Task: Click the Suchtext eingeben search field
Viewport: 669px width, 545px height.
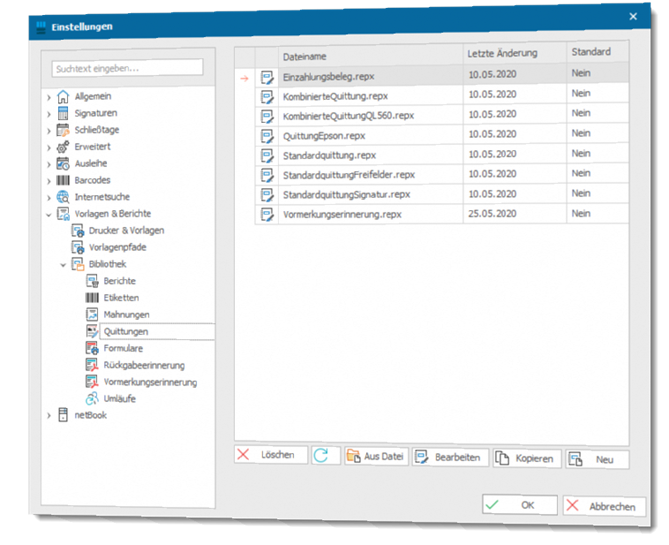Action: click(x=127, y=68)
